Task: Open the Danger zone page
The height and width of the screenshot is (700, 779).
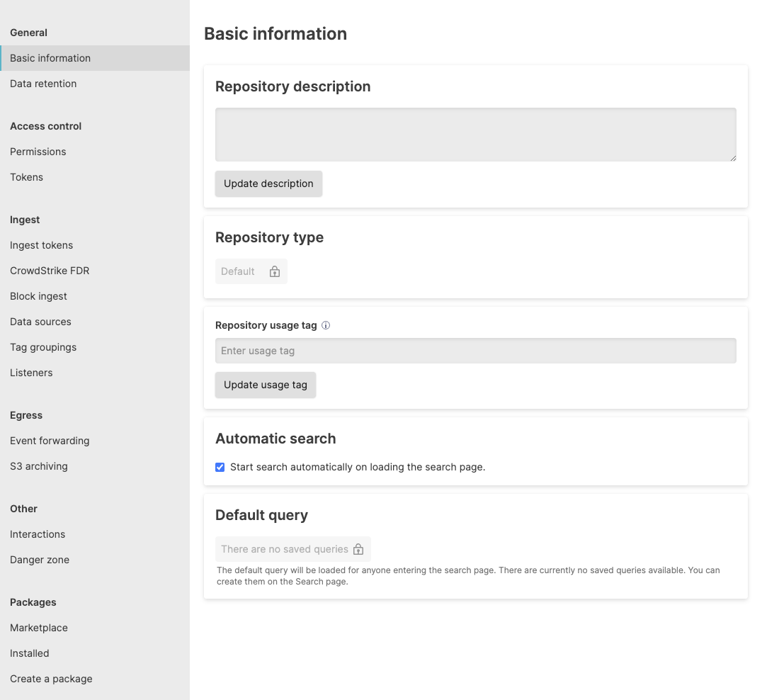Action: click(40, 560)
